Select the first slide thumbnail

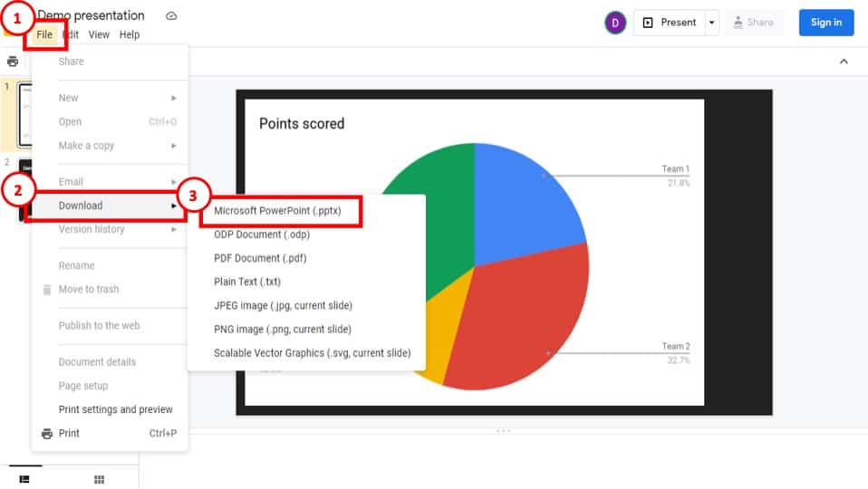coord(24,115)
